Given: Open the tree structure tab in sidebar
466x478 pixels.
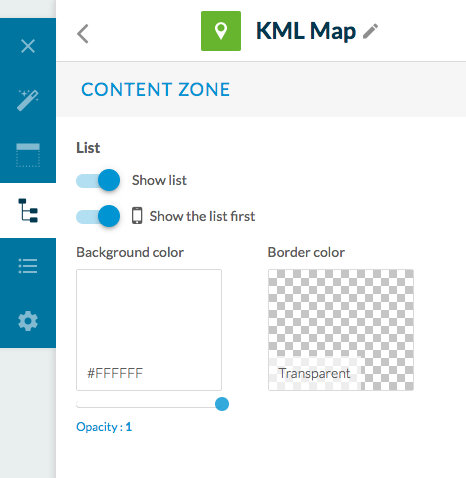Looking at the screenshot, I should tap(28, 210).
